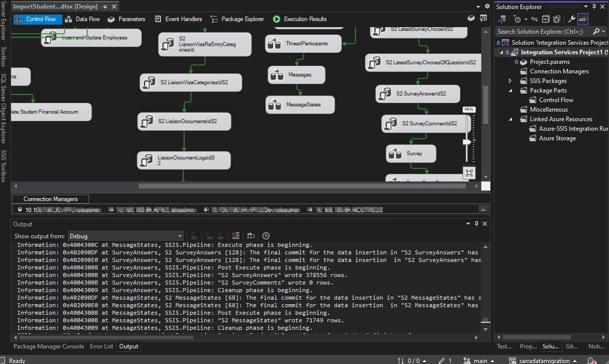The width and height of the screenshot is (609, 364).
Task: Open the notifications bell in status bar
Action: pyautogui.click(x=591, y=360)
